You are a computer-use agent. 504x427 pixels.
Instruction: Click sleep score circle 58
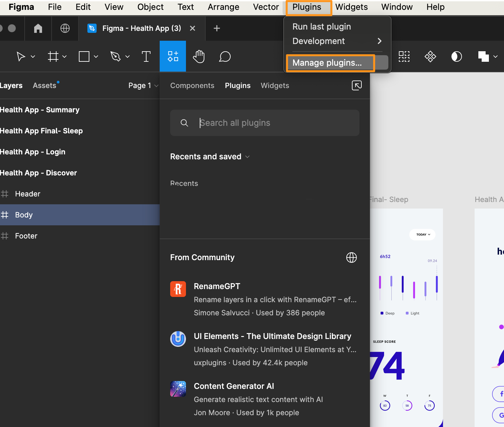(407, 406)
